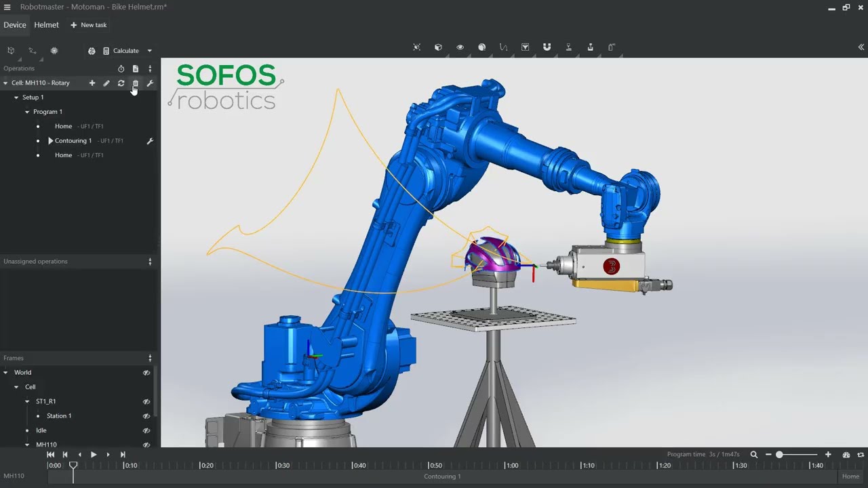Toggle the Frames panel collapse icon
Image resolution: width=868 pixels, height=488 pixels.
[x=150, y=358]
